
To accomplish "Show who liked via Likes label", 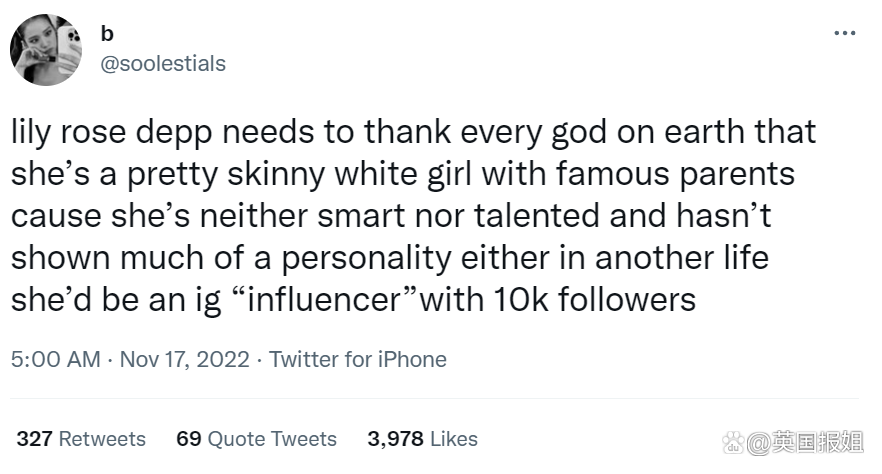I will (455, 439).
